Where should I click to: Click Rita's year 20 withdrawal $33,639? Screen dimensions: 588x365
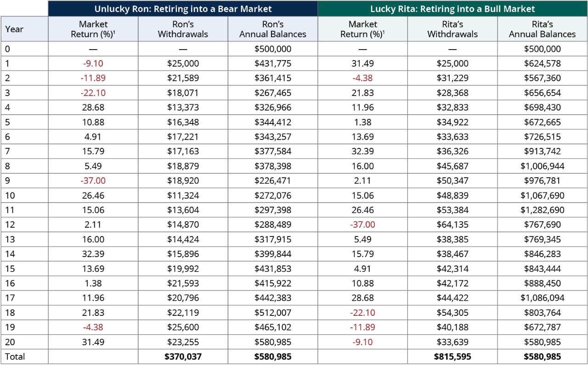[x=452, y=342]
